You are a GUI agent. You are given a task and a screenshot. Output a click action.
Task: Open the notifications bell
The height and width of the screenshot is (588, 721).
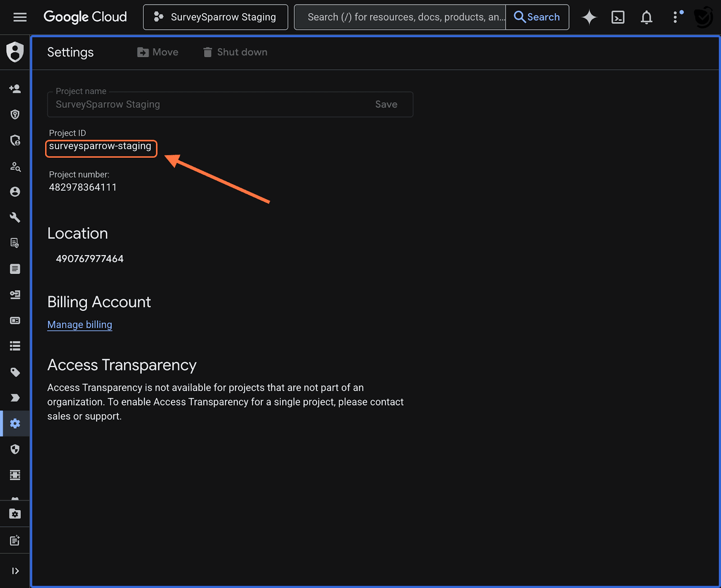coord(647,17)
